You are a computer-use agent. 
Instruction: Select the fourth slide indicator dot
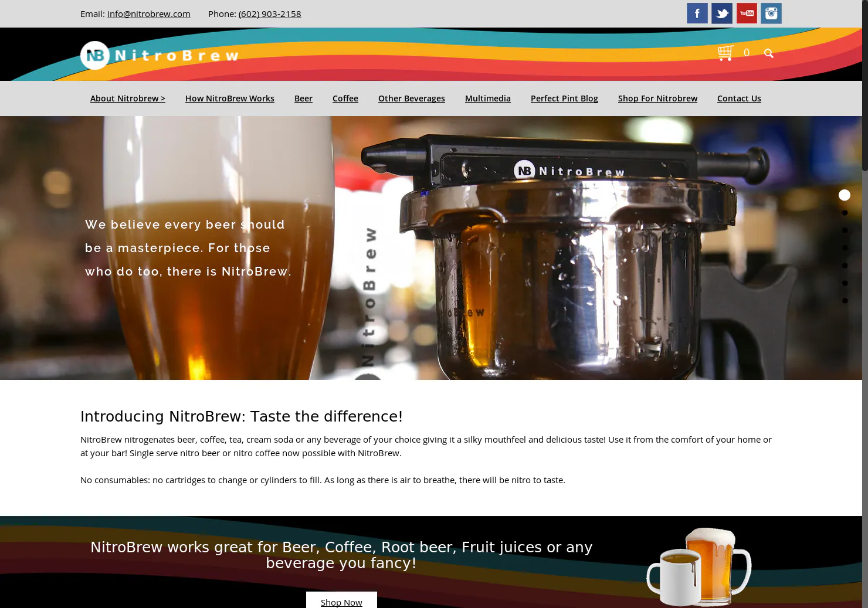pos(845,248)
